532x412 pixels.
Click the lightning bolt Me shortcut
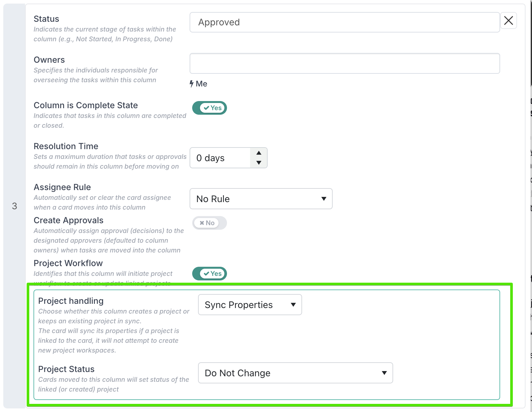click(198, 84)
